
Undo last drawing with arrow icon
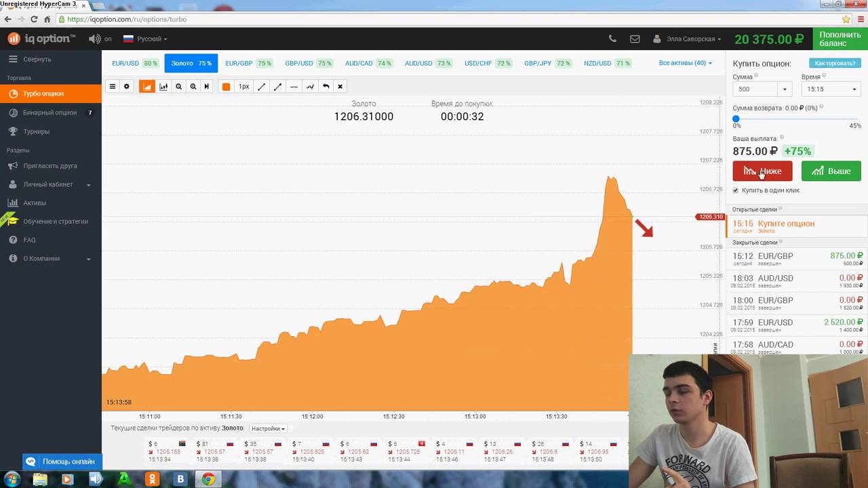pyautogui.click(x=326, y=87)
